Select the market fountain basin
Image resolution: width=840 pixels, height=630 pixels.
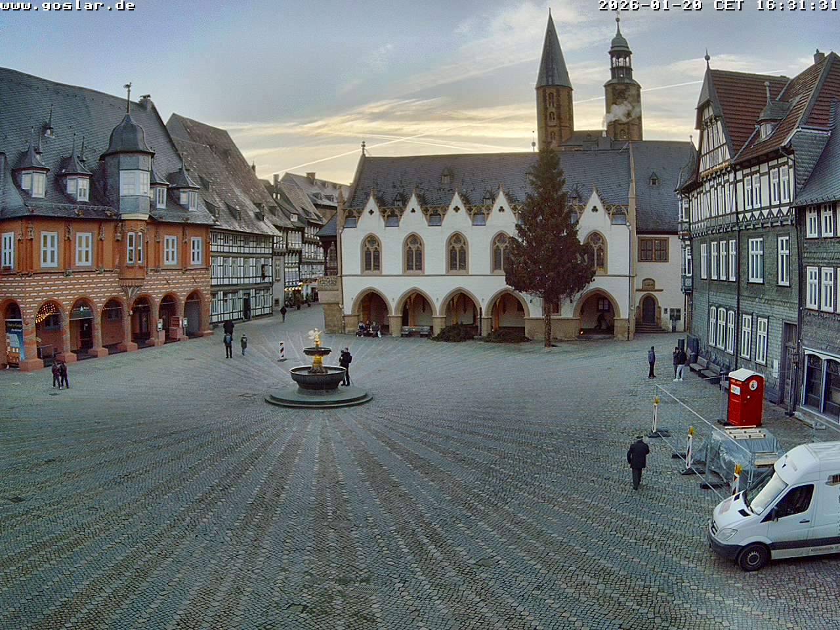click(318, 377)
